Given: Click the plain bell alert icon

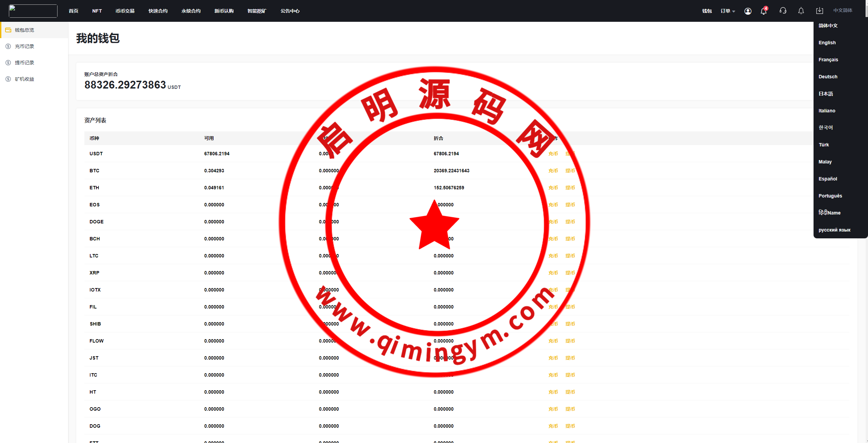Looking at the screenshot, I should click(x=801, y=11).
